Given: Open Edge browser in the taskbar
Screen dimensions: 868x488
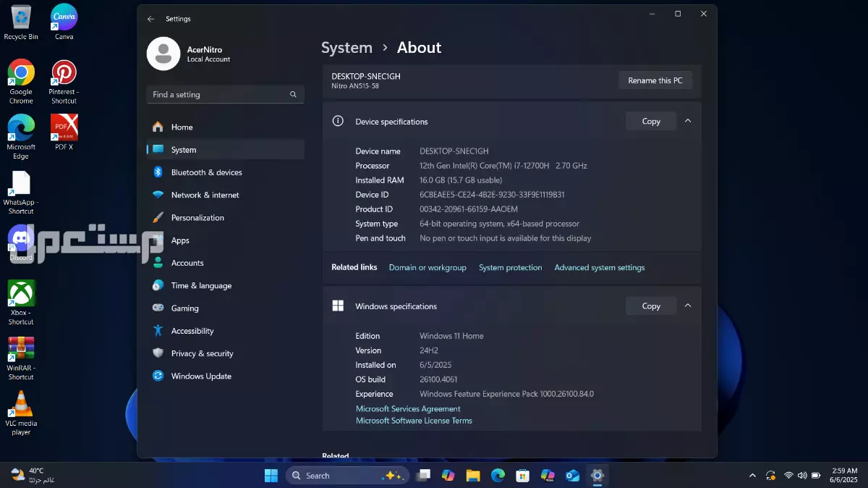Looking at the screenshot, I should pyautogui.click(x=498, y=476).
